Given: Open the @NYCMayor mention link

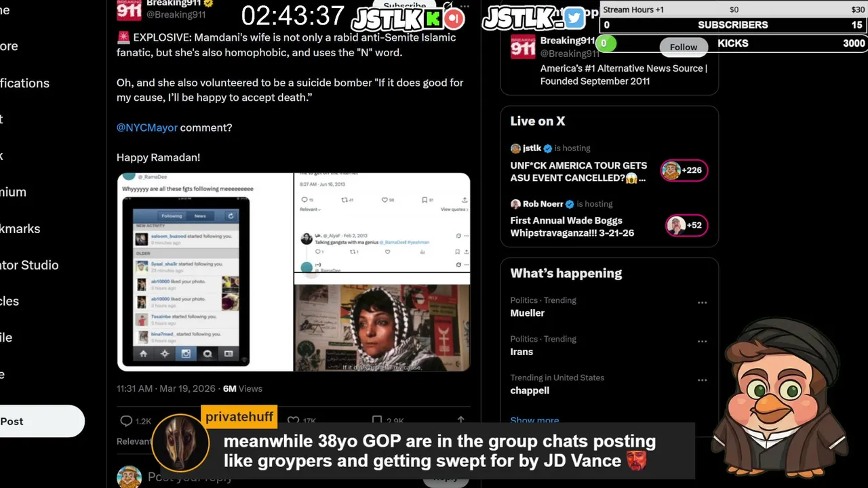Looking at the screenshot, I should 146,127.
